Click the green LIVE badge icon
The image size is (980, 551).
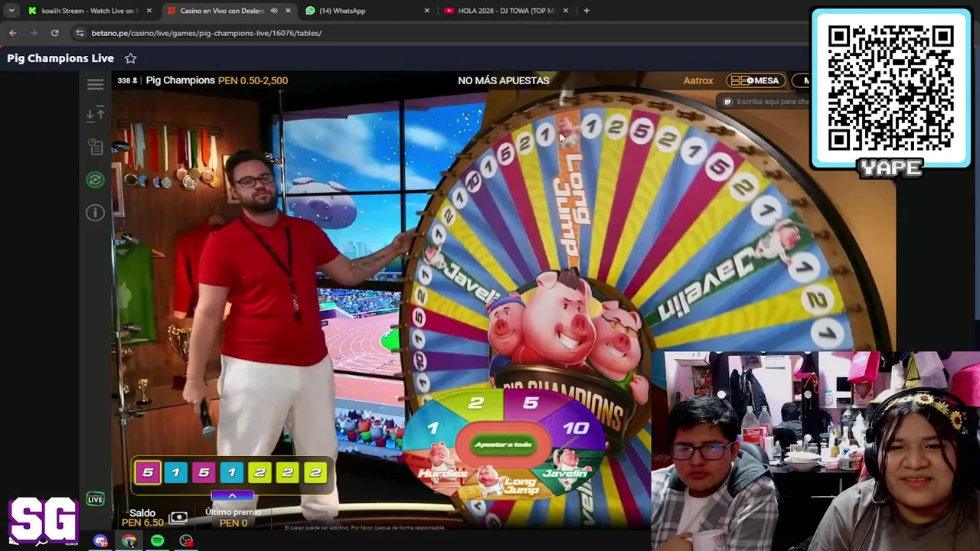[x=95, y=499]
